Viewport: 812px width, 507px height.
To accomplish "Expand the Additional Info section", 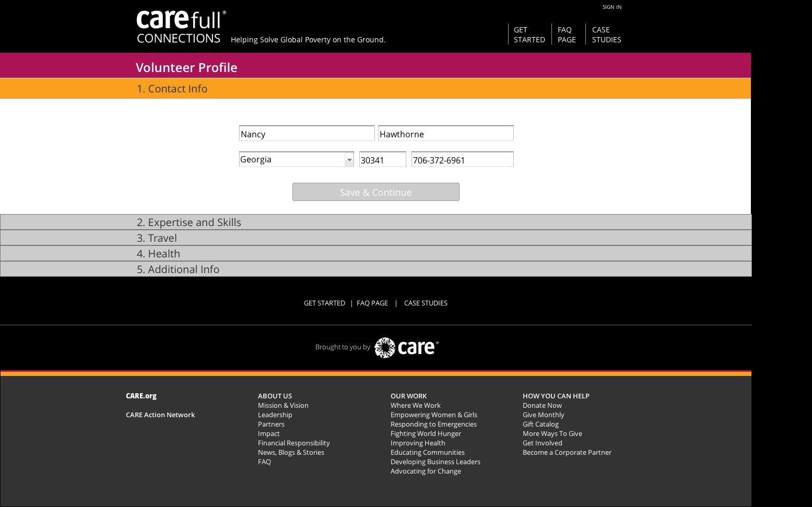I will tap(376, 269).
